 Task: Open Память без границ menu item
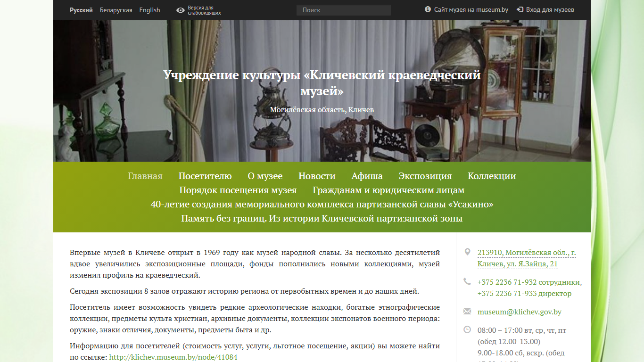(322, 218)
